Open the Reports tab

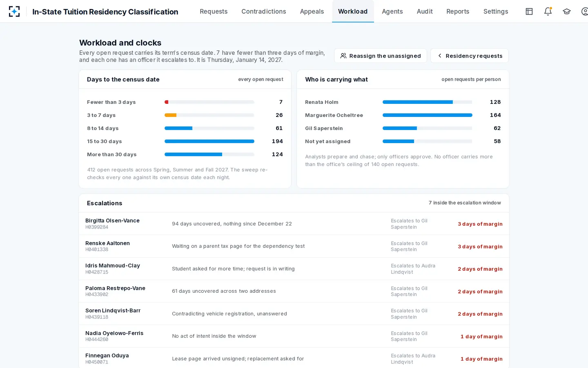[x=458, y=11]
